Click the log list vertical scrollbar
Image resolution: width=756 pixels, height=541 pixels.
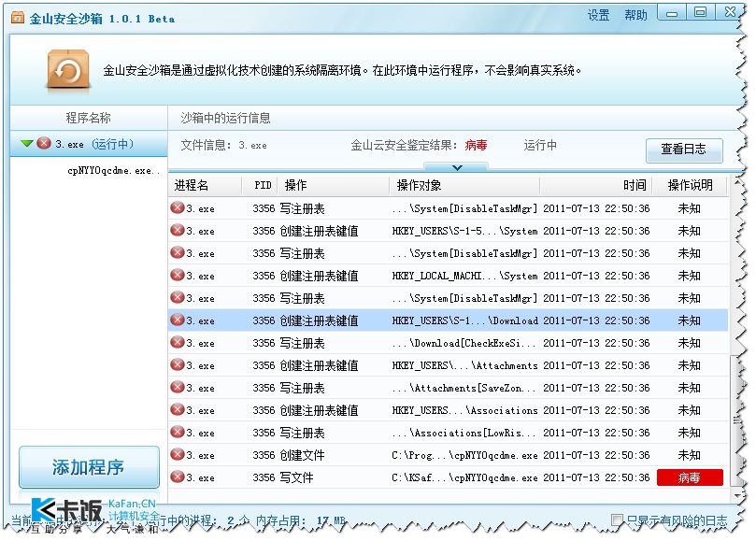[x=735, y=420]
